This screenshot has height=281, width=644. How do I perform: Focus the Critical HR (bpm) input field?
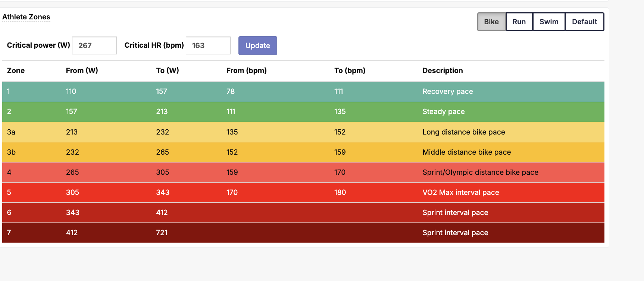(208, 45)
